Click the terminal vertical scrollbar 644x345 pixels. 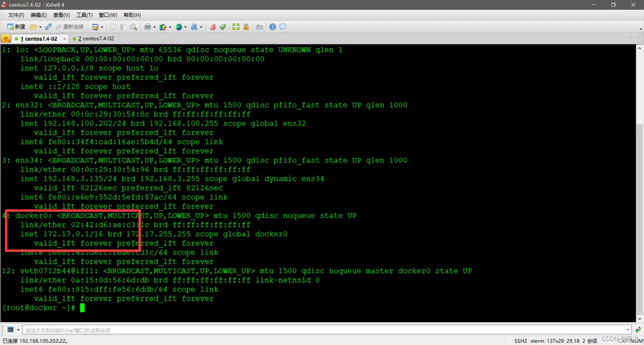[640, 183]
